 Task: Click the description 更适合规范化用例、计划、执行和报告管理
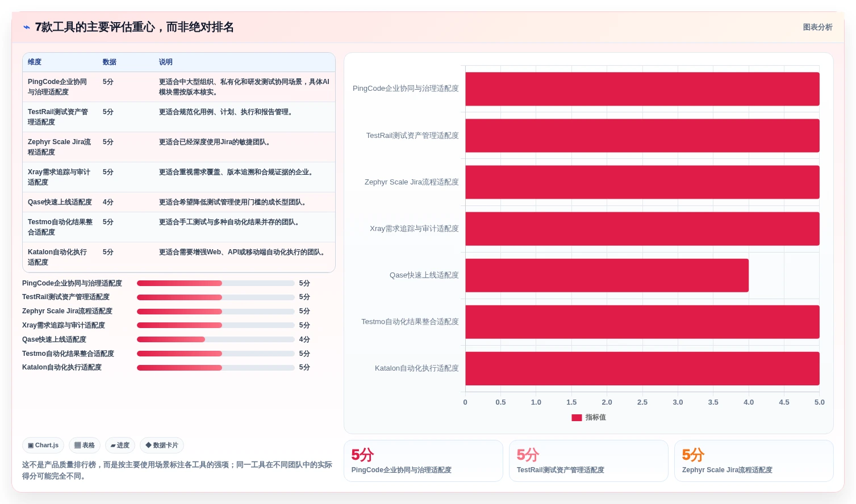coord(227,112)
